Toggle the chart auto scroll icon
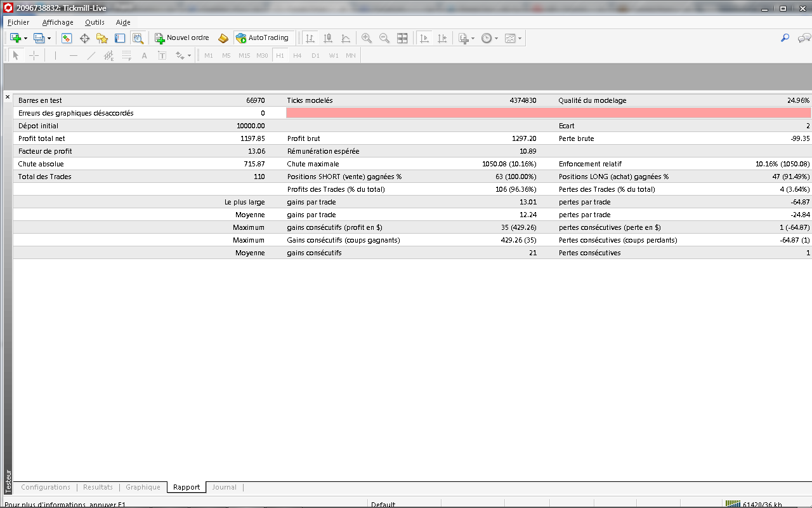The height and width of the screenshot is (508, 812). coord(424,38)
